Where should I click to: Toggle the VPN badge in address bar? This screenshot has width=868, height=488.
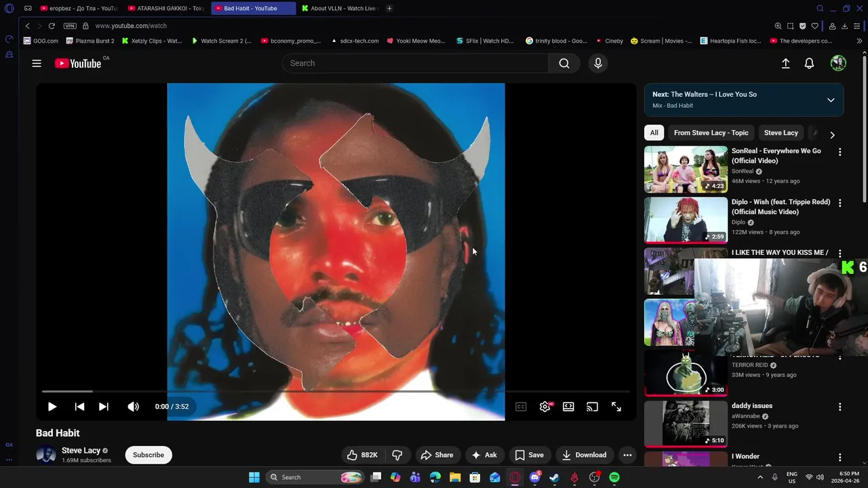click(70, 26)
